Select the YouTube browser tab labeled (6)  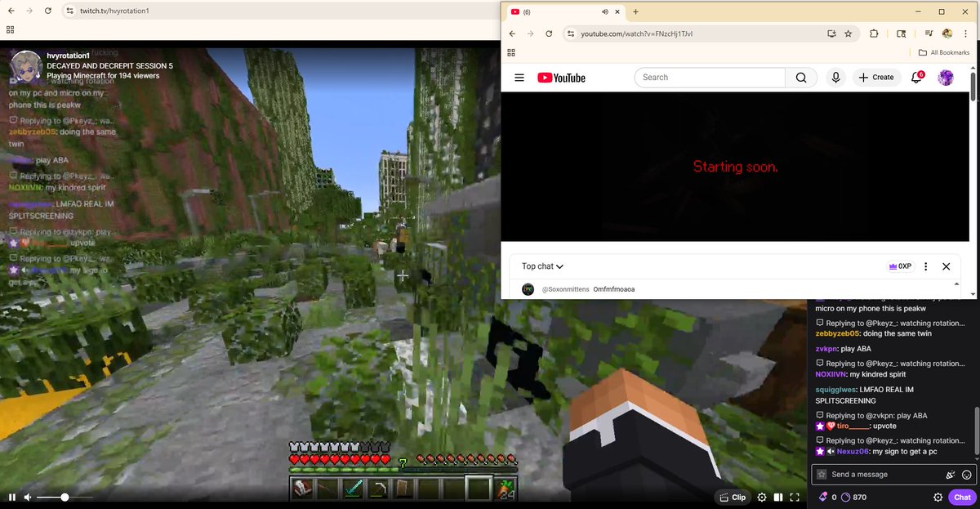point(564,11)
